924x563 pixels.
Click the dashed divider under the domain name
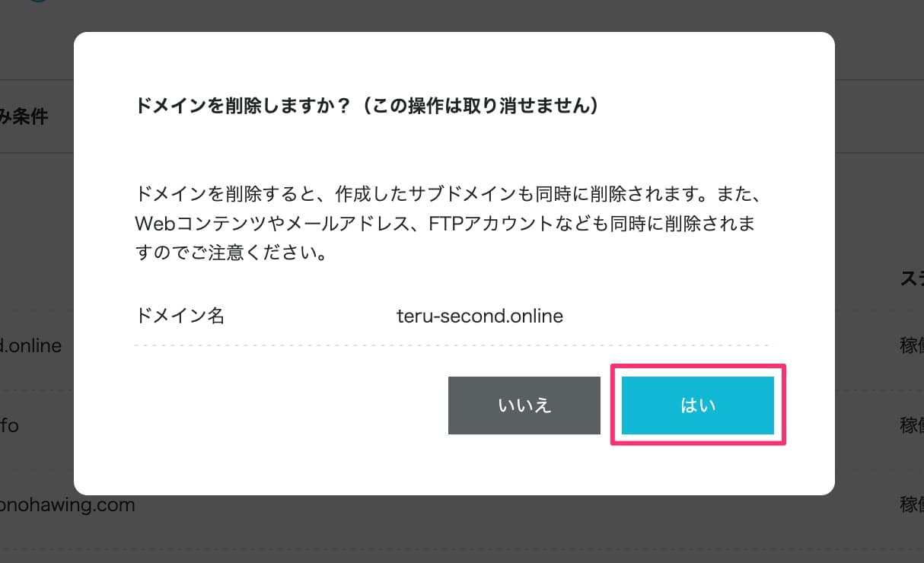453,345
